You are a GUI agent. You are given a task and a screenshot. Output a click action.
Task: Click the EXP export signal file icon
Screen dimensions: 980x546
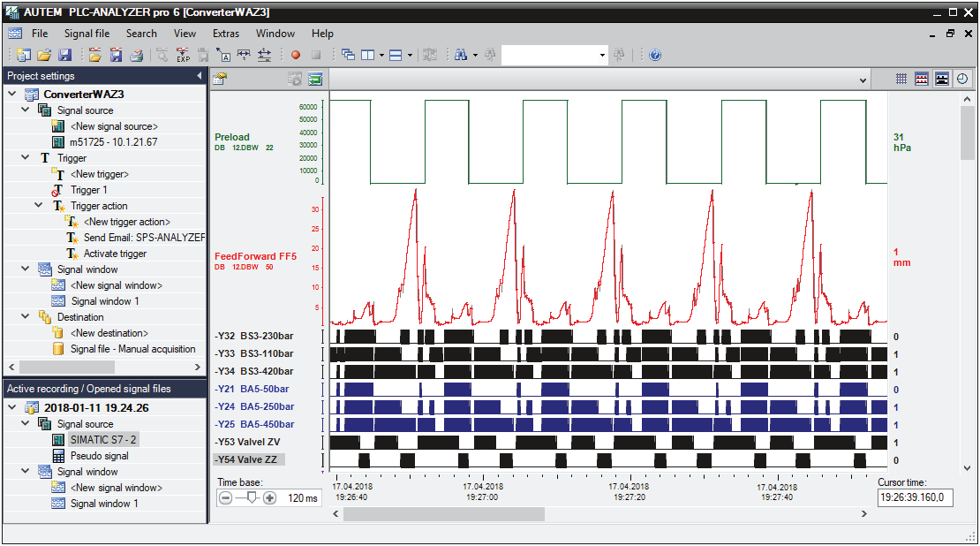tap(183, 54)
